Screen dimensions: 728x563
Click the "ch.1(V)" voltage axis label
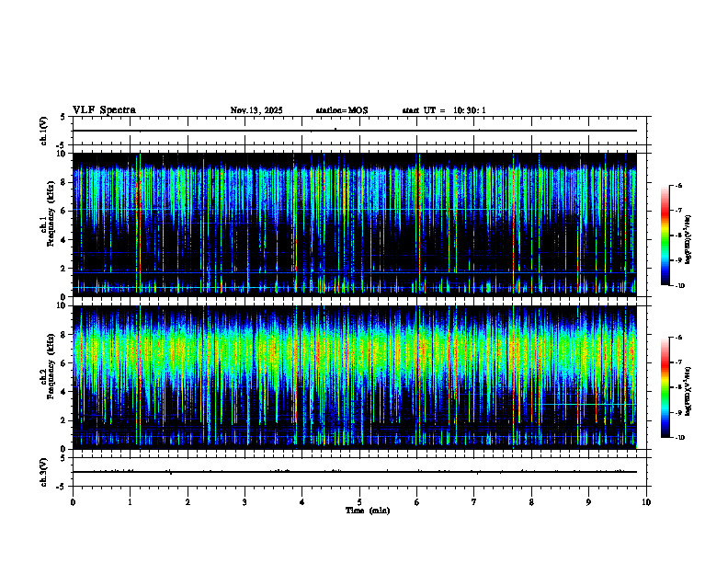[x=43, y=131]
